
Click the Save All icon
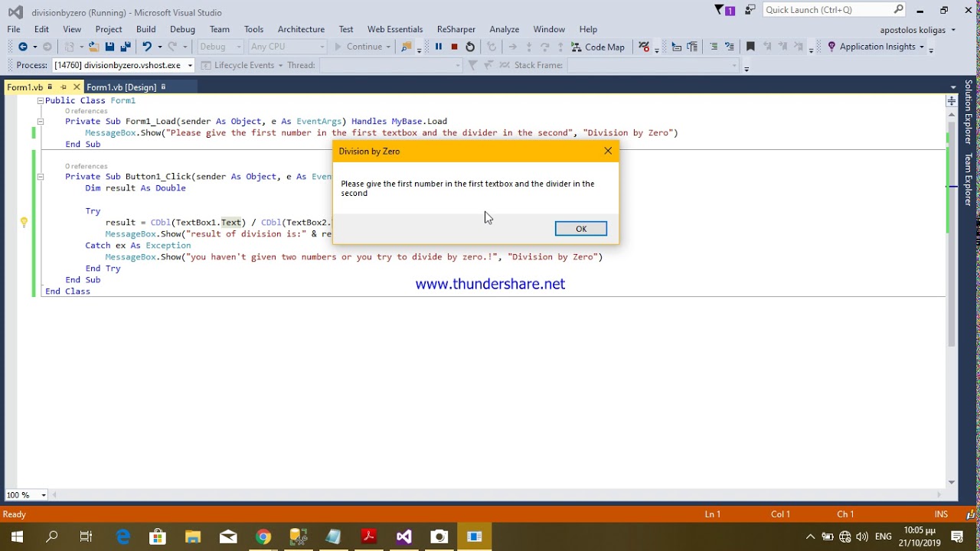(126, 47)
